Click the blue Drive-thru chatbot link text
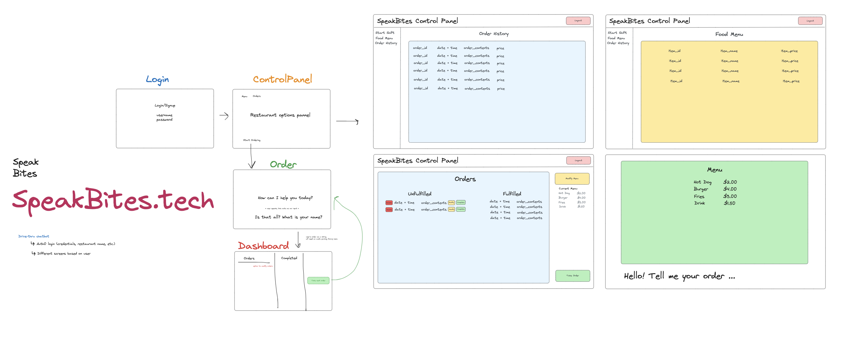Image resolution: width=868 pixels, height=351 pixels. [x=34, y=236]
